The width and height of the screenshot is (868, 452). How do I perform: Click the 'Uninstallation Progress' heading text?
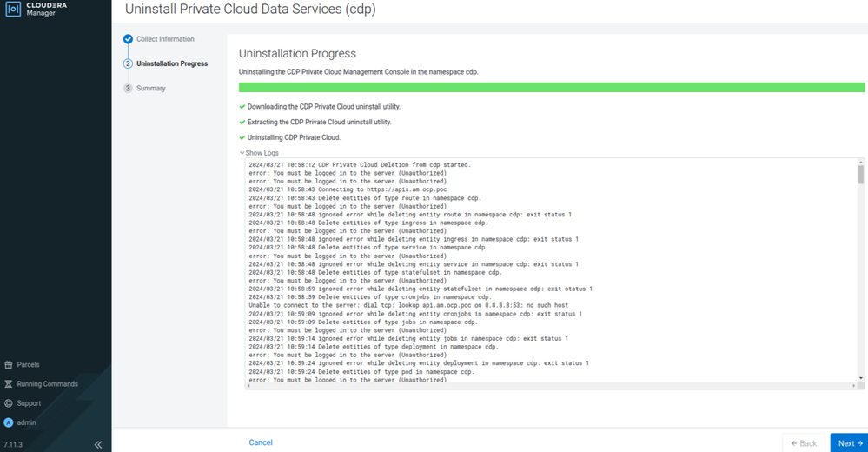coord(297,53)
